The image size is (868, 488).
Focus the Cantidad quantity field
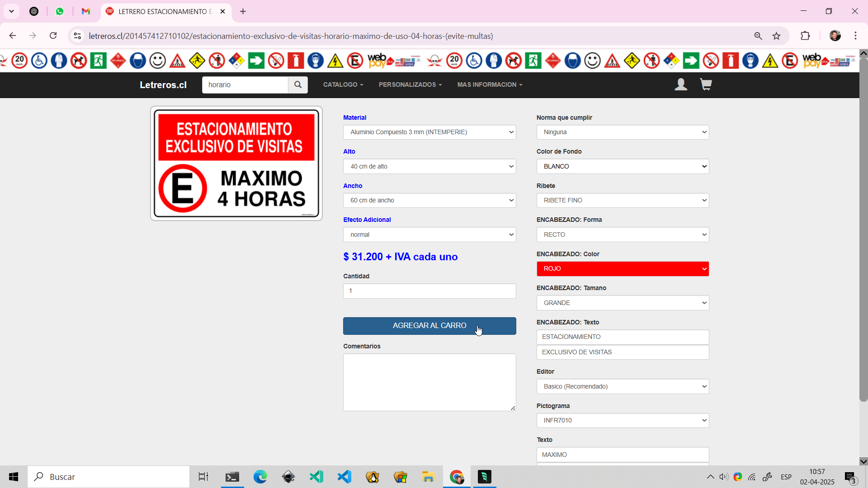click(429, 291)
